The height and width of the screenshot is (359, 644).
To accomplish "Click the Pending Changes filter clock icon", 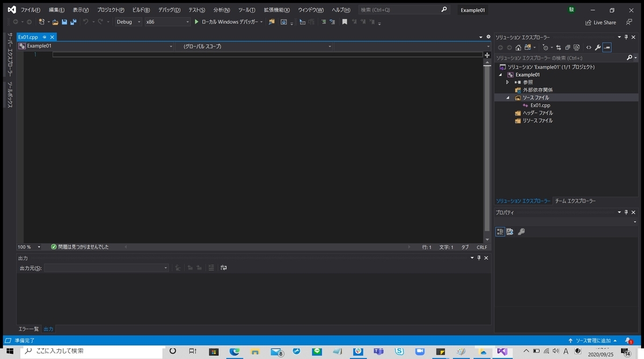I will click(x=545, y=48).
